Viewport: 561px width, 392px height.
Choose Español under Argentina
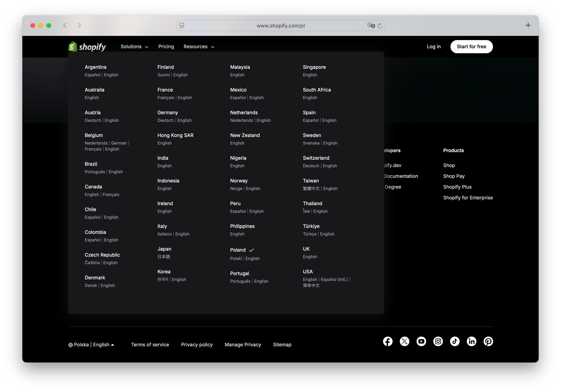click(x=92, y=75)
